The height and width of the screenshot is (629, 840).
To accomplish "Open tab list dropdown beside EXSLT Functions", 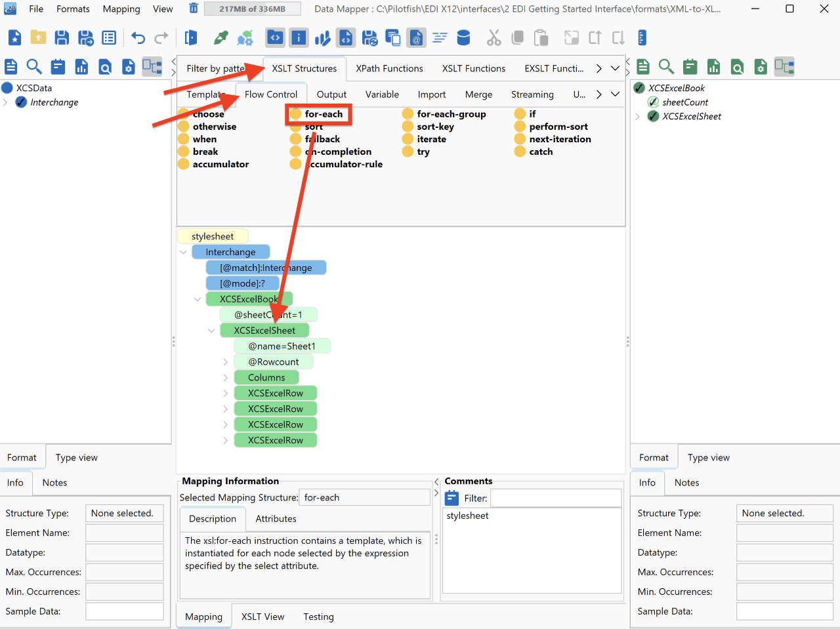I will (615, 68).
